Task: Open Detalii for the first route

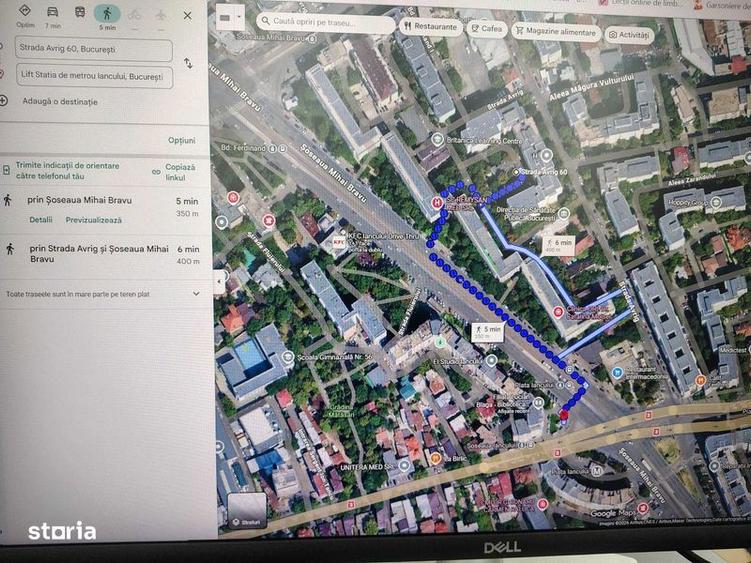Action: (x=41, y=220)
